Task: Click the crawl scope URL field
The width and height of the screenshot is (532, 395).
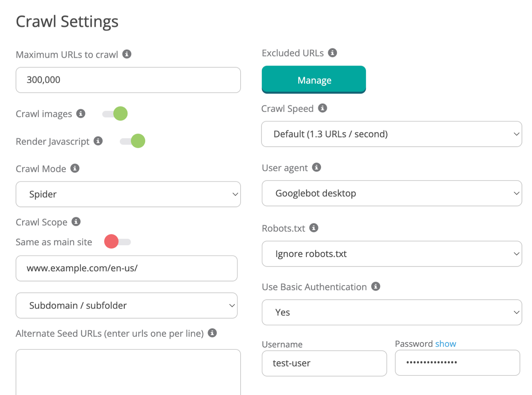Action: pos(127,268)
